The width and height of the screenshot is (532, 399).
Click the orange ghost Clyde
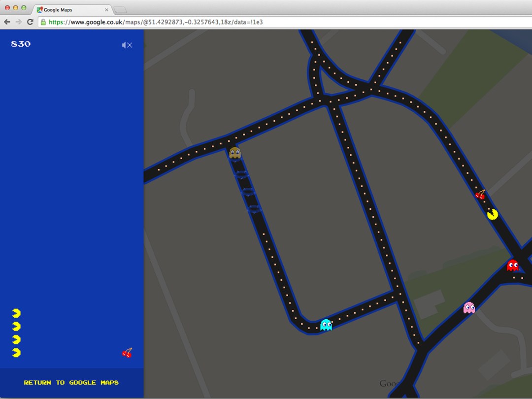[x=235, y=153]
